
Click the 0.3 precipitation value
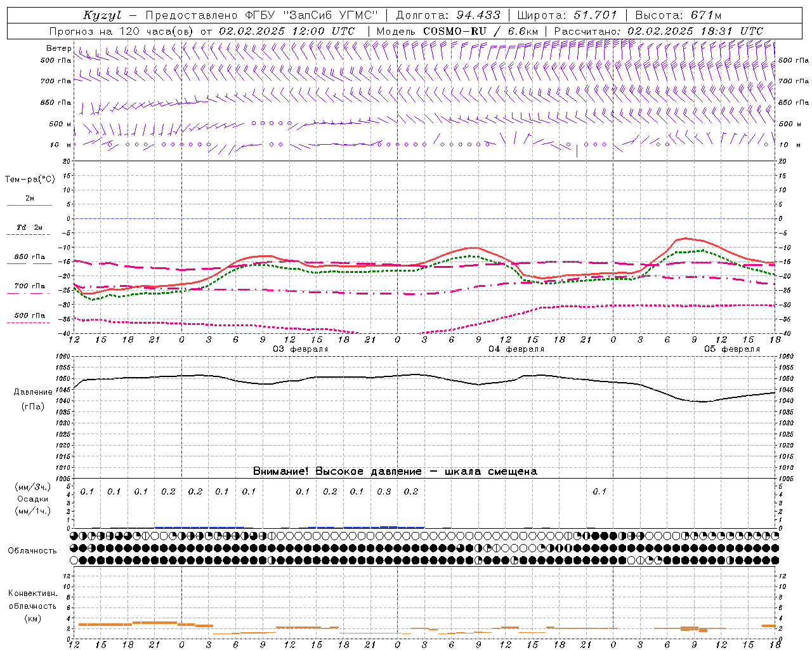(384, 492)
